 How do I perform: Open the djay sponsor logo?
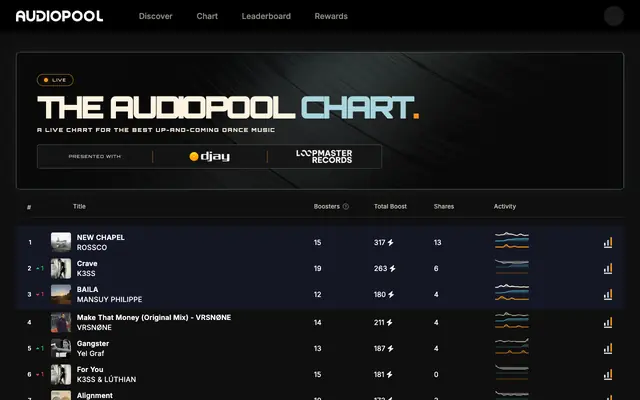[210, 156]
